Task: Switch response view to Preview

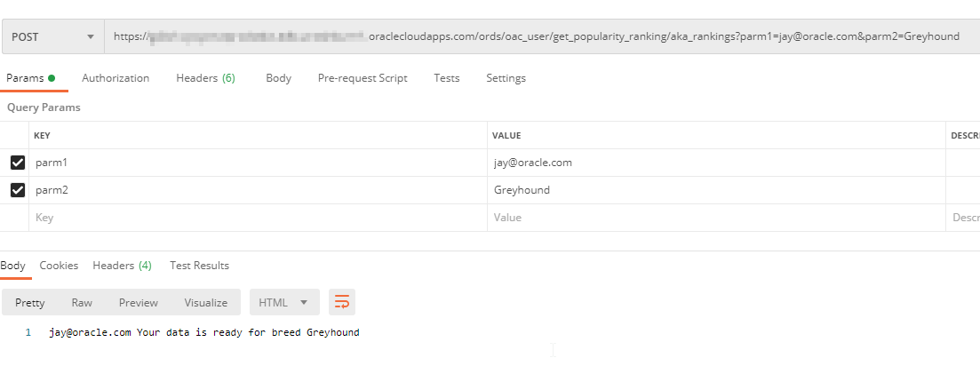Action: pyautogui.click(x=139, y=303)
